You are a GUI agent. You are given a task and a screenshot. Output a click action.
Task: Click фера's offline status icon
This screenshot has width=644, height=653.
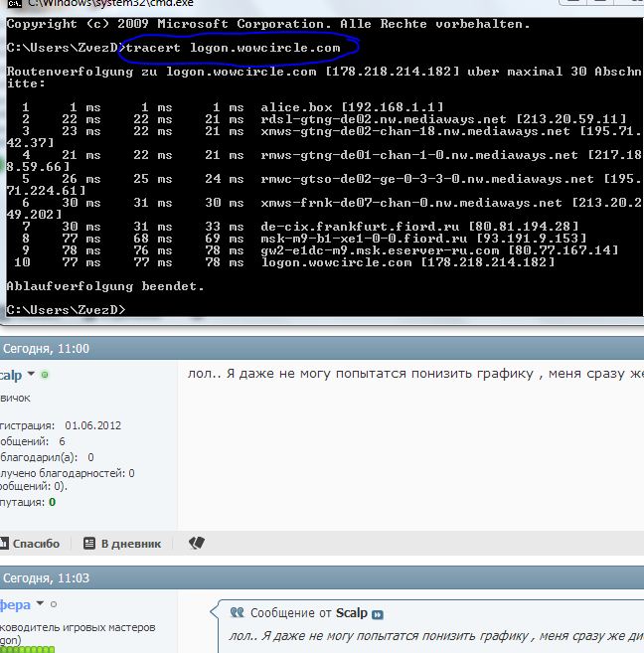pyautogui.click(x=54, y=603)
